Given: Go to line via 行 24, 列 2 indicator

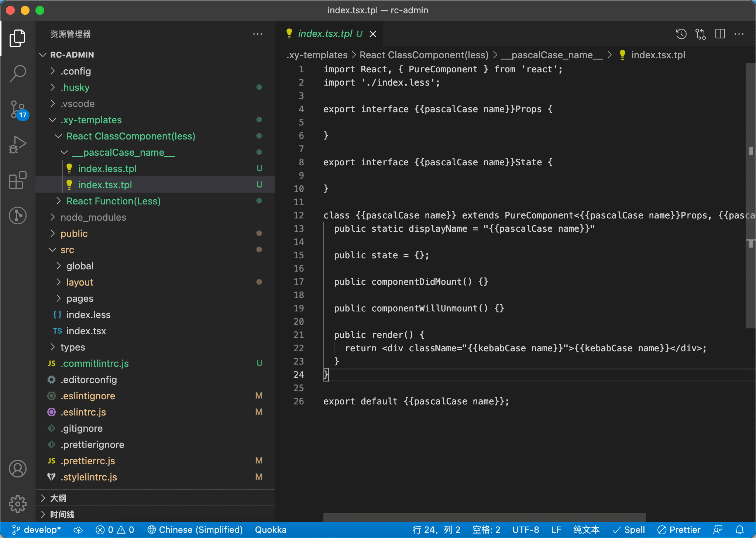Looking at the screenshot, I should click(x=436, y=530).
